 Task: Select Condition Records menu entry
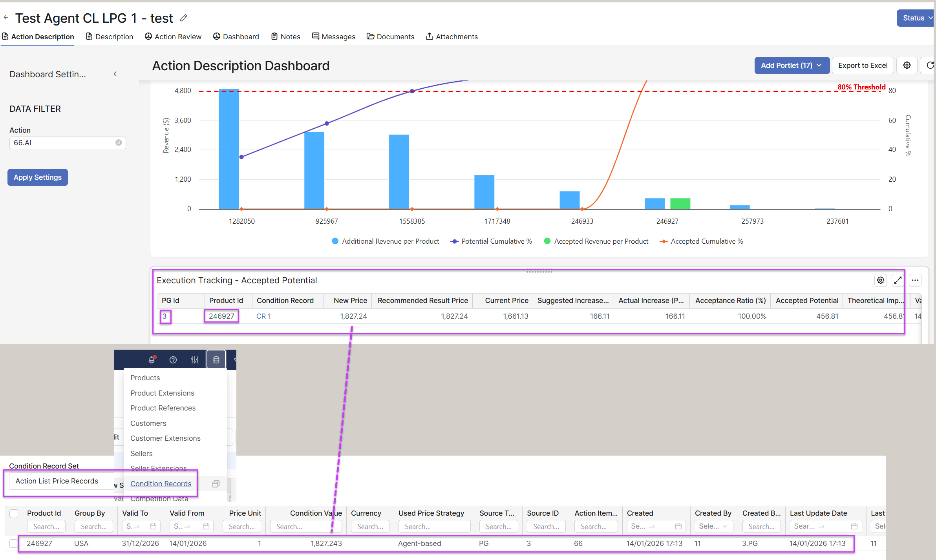[161, 484]
